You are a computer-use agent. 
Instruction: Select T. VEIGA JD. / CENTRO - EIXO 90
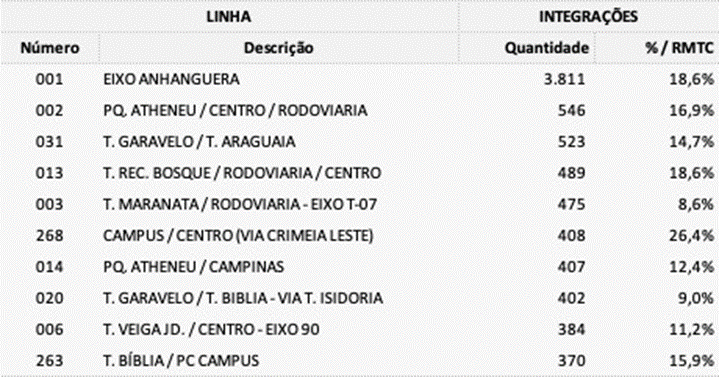[211, 329]
